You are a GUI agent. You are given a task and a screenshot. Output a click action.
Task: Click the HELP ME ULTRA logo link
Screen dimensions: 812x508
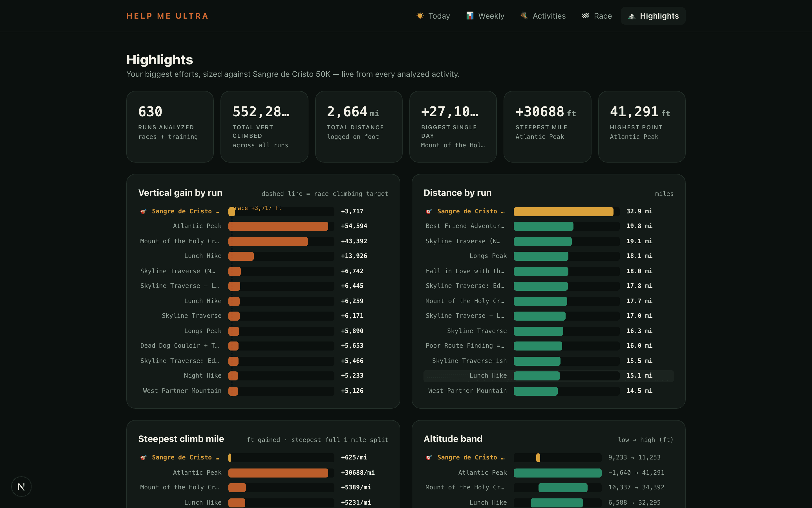[167, 16]
